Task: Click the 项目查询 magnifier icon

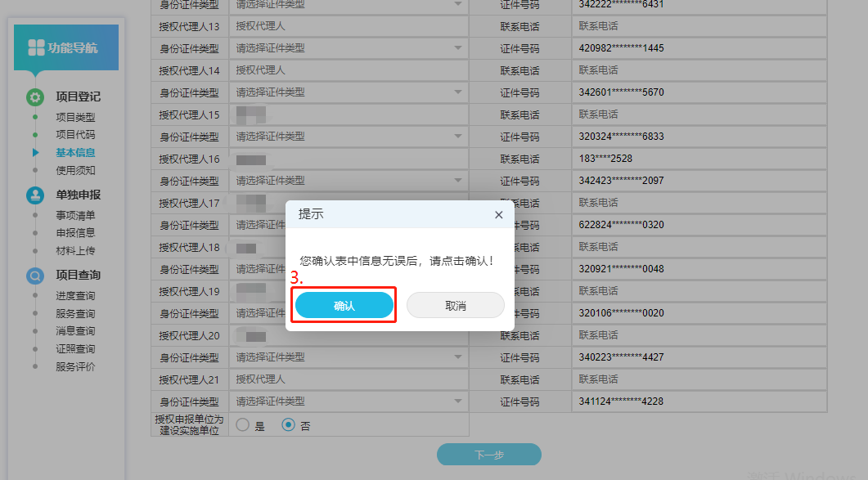Action: (x=35, y=276)
